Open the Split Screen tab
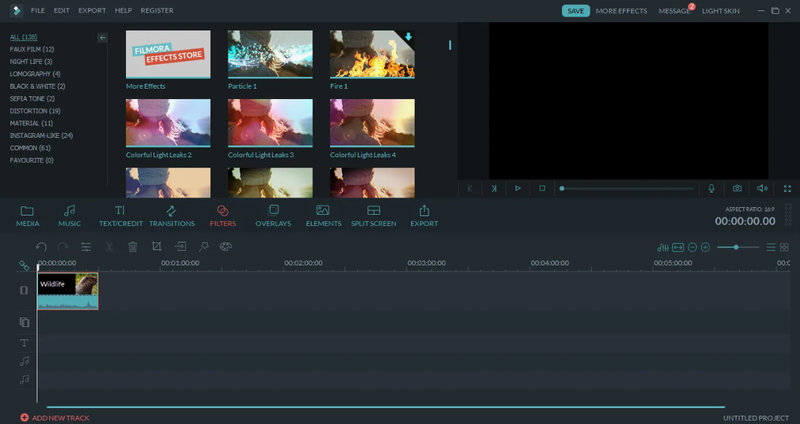The height and width of the screenshot is (424, 800). click(x=373, y=216)
